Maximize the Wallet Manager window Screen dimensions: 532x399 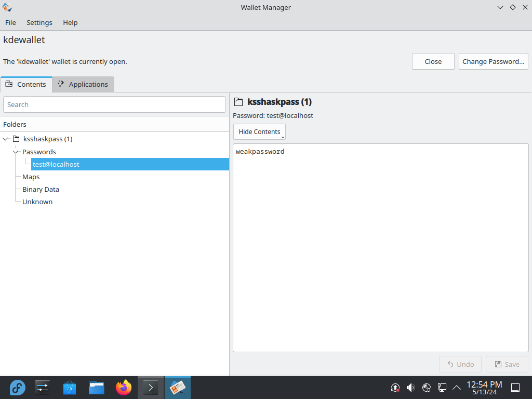click(513, 7)
